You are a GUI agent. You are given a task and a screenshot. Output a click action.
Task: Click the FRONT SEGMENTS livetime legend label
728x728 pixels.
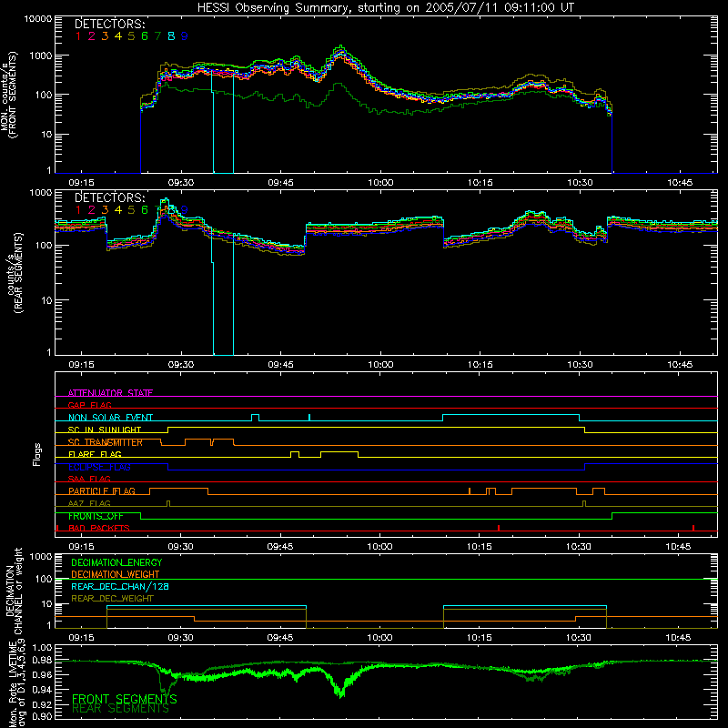click(125, 699)
